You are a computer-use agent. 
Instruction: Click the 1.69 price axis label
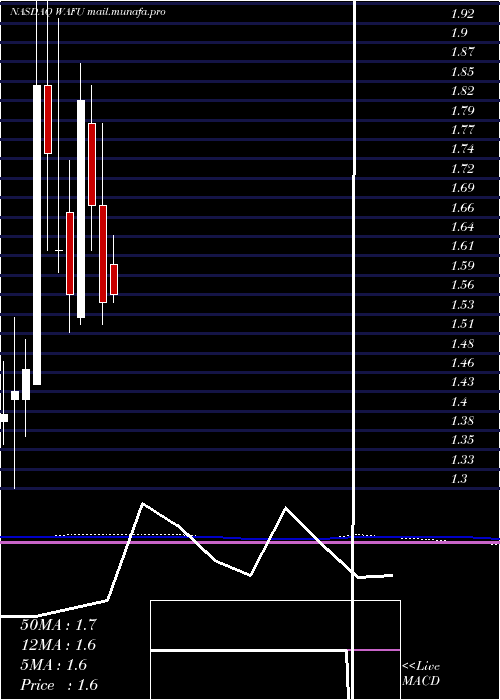pyautogui.click(x=462, y=188)
